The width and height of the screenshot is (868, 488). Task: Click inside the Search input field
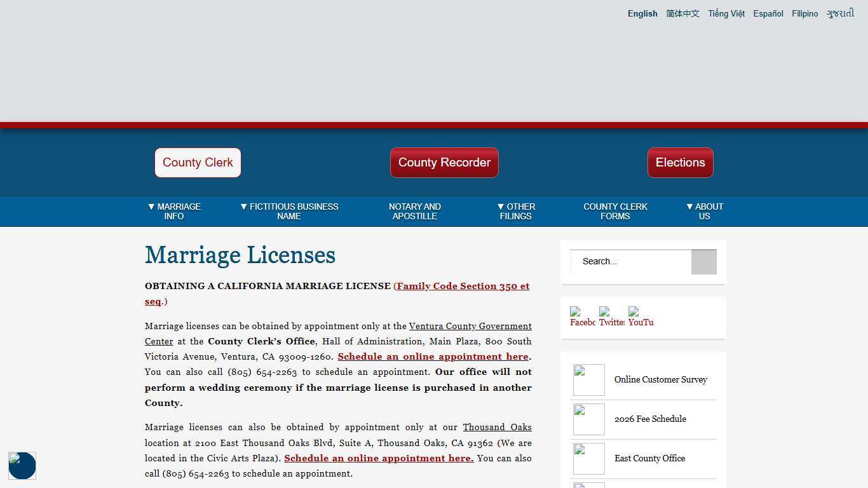point(630,261)
